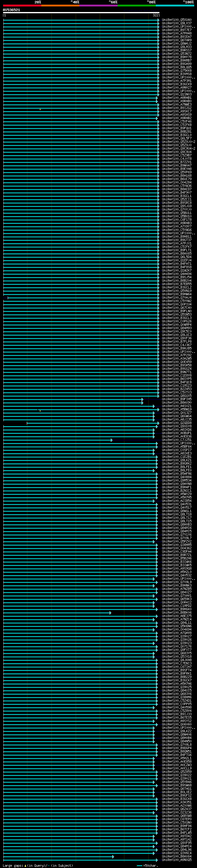
Task: Select label UniRef100_A0CLL9
Action: click(x=177, y=768)
